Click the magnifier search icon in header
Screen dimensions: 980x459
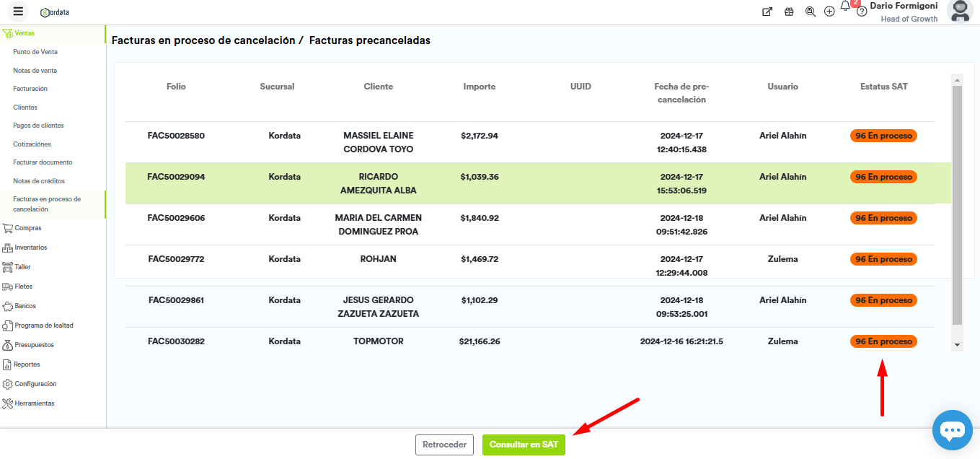[x=810, y=12]
